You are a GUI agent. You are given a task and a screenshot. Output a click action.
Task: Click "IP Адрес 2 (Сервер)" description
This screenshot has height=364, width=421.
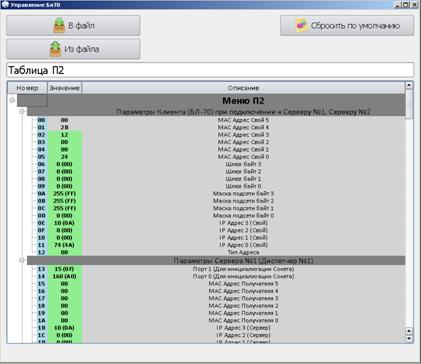243,335
